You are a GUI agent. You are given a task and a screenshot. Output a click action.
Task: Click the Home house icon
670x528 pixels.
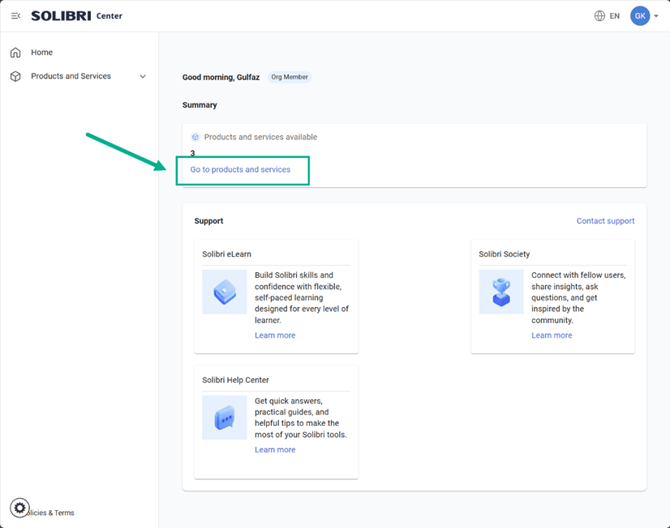(15, 52)
